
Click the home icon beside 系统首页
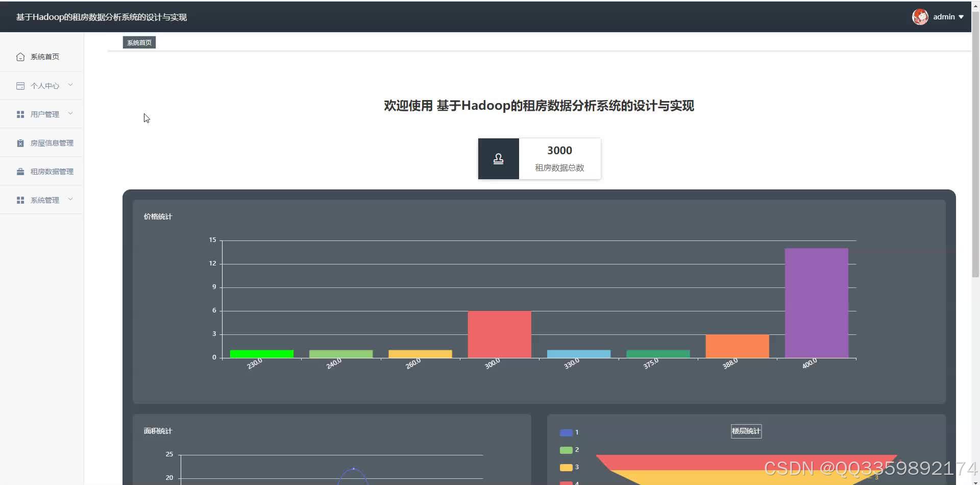tap(20, 57)
